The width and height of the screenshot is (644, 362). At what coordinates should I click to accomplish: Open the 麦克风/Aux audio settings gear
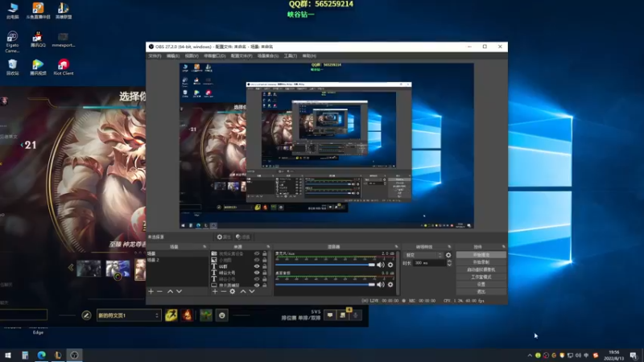(390, 265)
